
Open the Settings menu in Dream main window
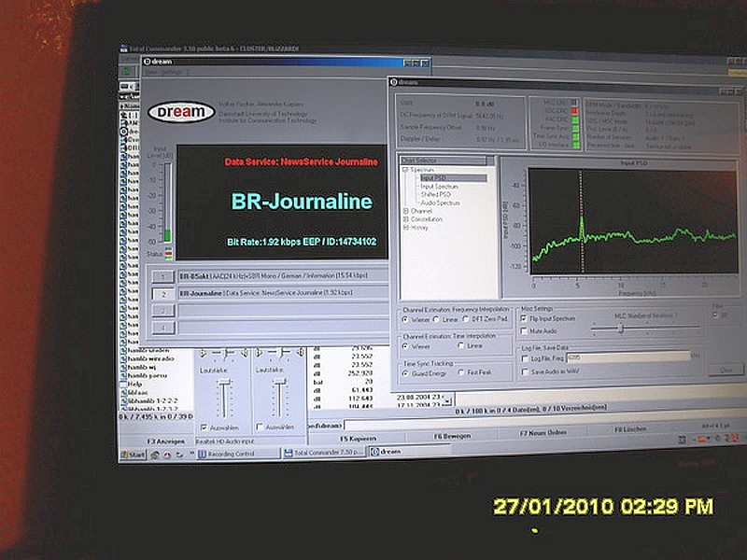pyautogui.click(x=172, y=72)
